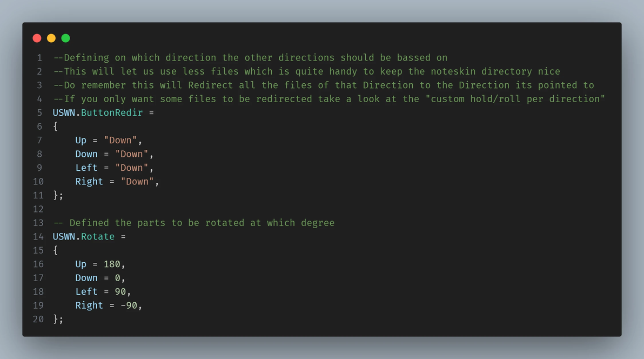This screenshot has height=359, width=644.
Task: Click line number 5 in the gutter
Action: [39, 113]
